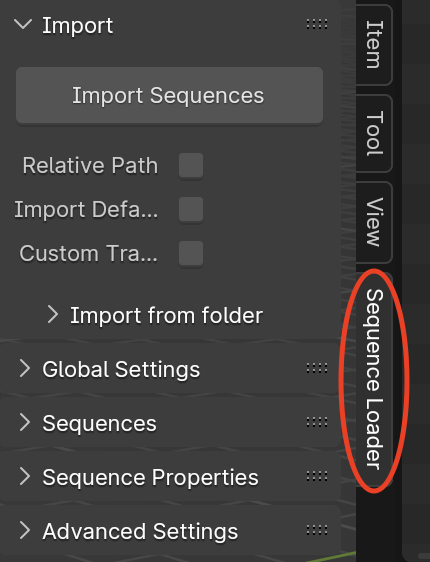Open the Tool sidebar tab
The height and width of the screenshot is (562, 430).
(374, 133)
